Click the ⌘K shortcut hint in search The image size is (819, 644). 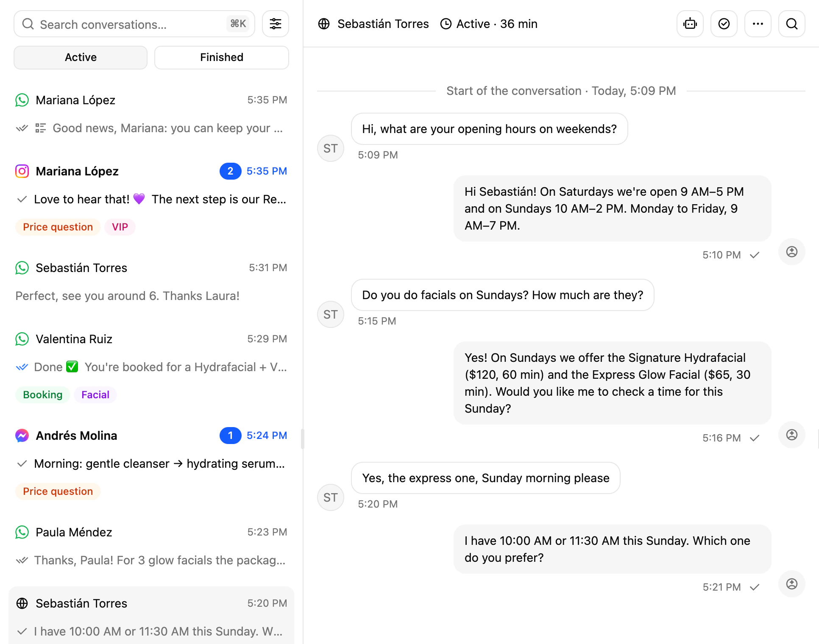pos(238,24)
